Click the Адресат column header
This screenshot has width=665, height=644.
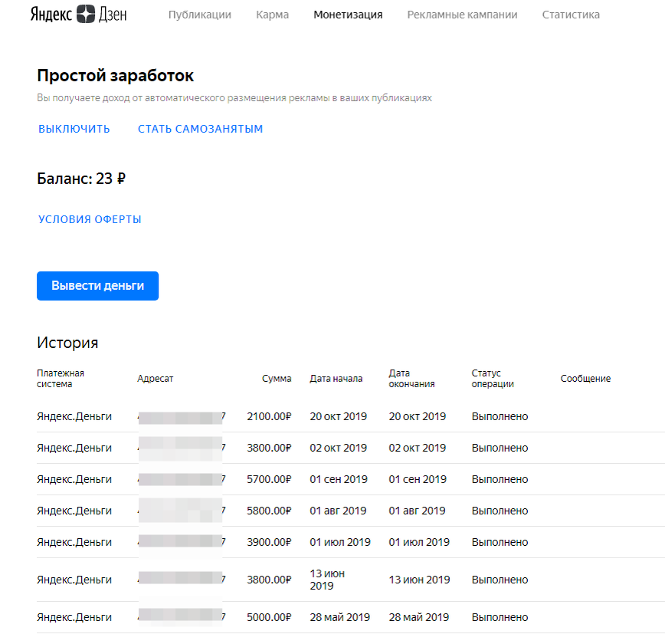(x=156, y=378)
